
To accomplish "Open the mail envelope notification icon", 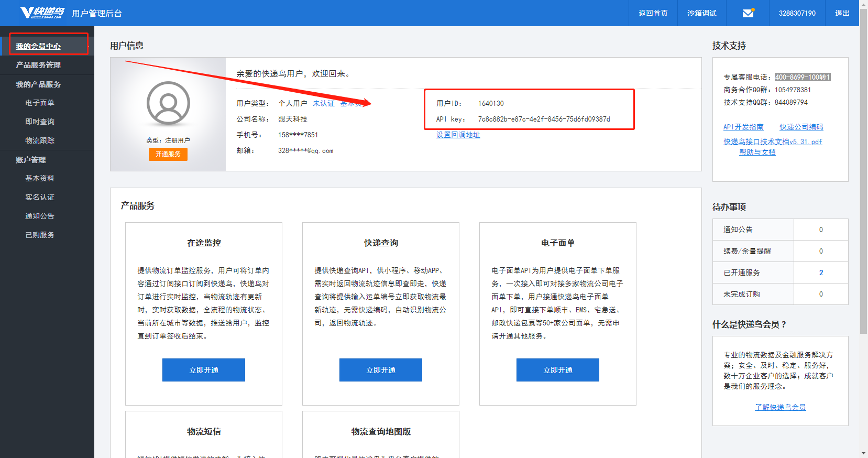I will click(748, 13).
